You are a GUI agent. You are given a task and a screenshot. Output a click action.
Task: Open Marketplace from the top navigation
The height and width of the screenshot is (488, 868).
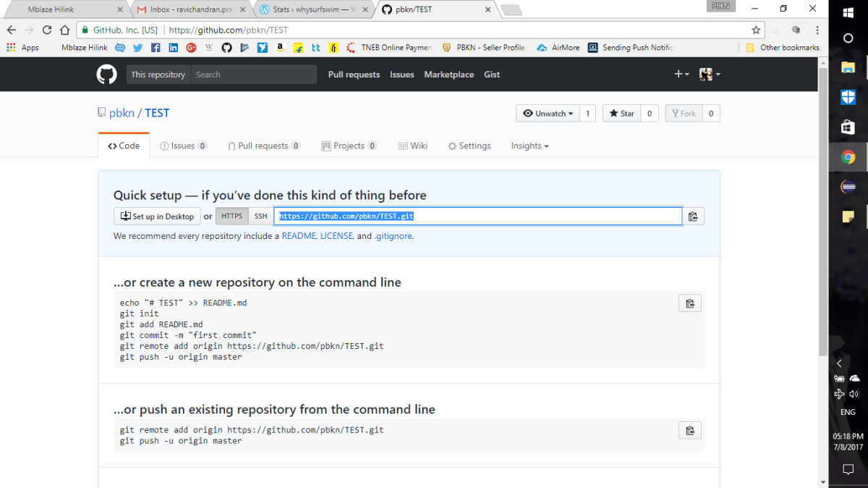tap(448, 74)
